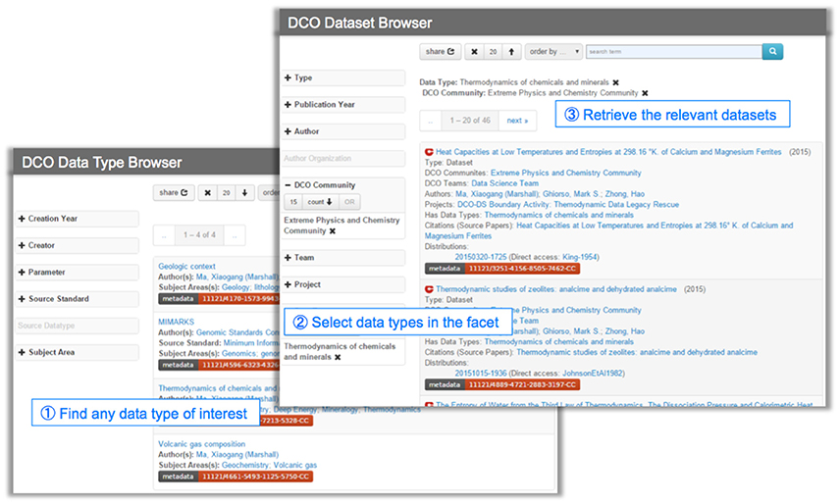Open the Geologic context data type

coord(186,266)
